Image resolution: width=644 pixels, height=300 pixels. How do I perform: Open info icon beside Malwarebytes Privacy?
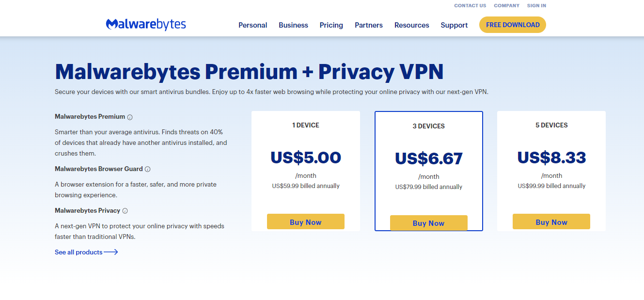[x=125, y=211]
